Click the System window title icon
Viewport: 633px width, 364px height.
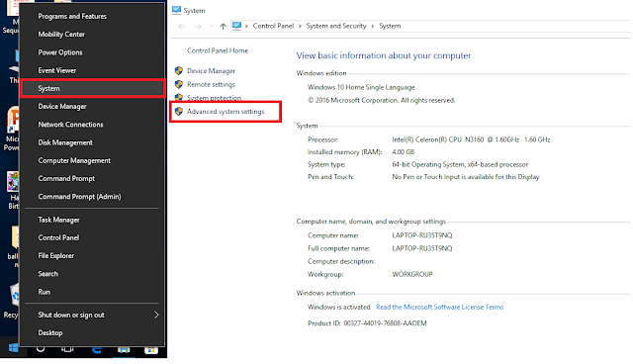point(176,10)
